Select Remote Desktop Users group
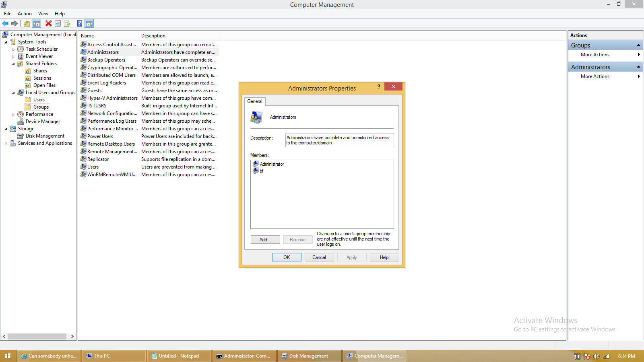Screen dimensions: 644x362 pos(111,144)
